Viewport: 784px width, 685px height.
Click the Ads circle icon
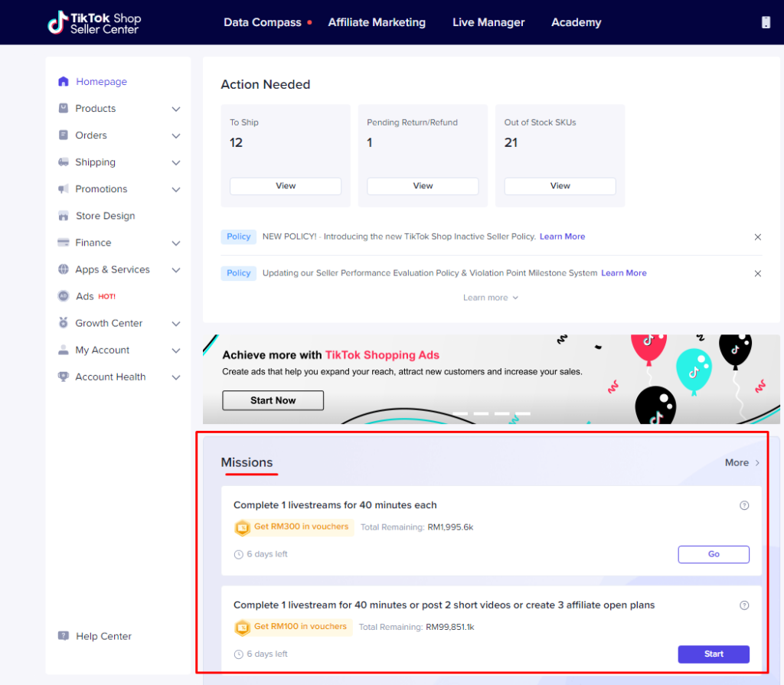63,296
